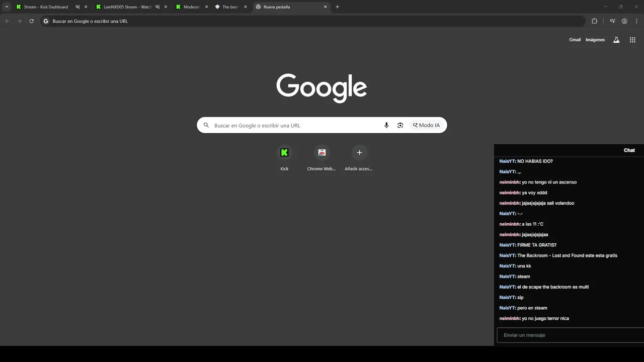
Task: Unmute the Stream - Kick Dashboard tab
Action: (x=77, y=7)
